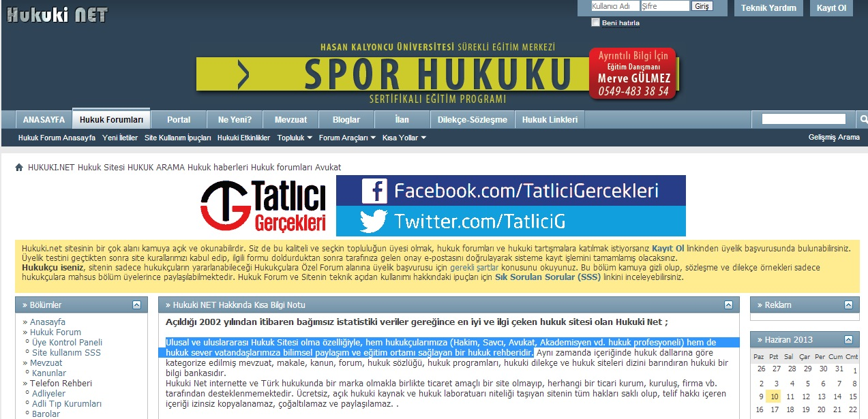Open the 'Ne Yeni?' tab
868x419 pixels.
coord(235,119)
